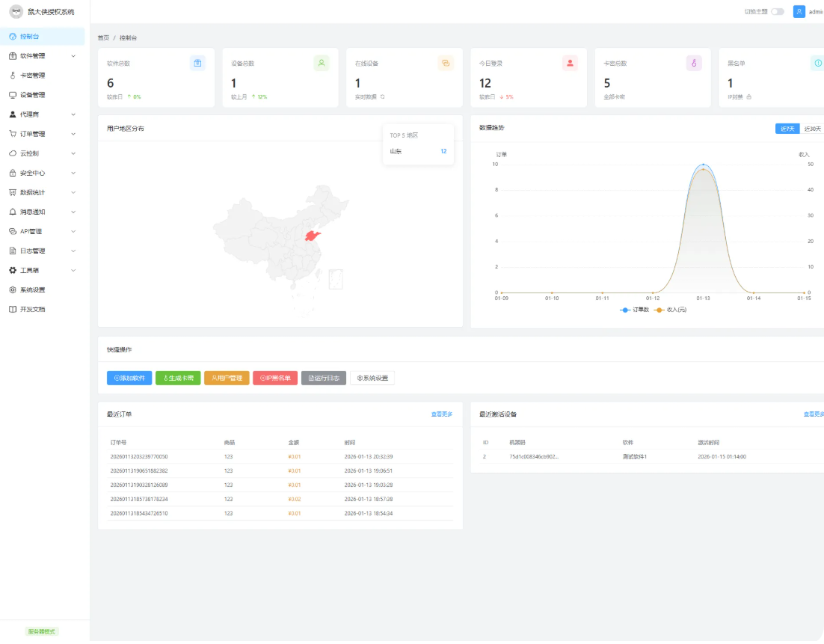Viewport: 824px width, 644px height.
Task: Open 卡密管理 via the key icon
Action: click(x=12, y=75)
